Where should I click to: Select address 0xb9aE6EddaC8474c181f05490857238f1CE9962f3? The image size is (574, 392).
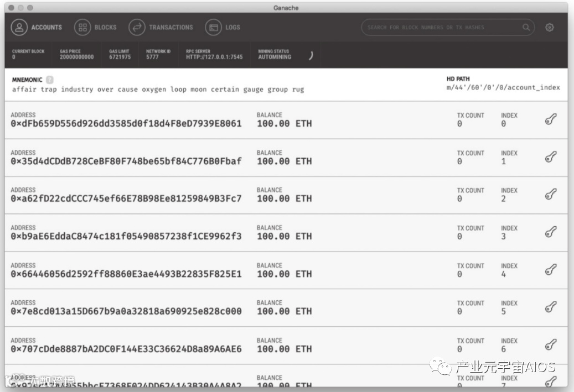126,236
